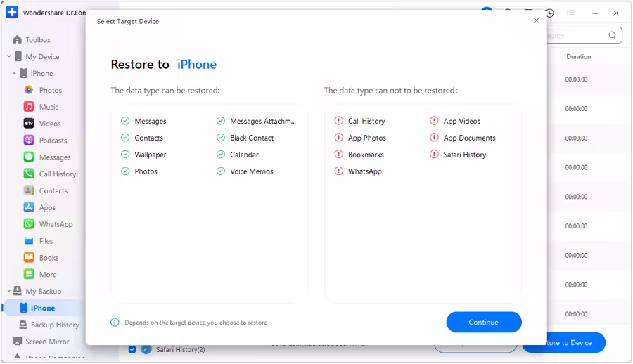This screenshot has height=364, width=633.
Task: Click the Files folder icon in sidebar
Action: (x=29, y=241)
